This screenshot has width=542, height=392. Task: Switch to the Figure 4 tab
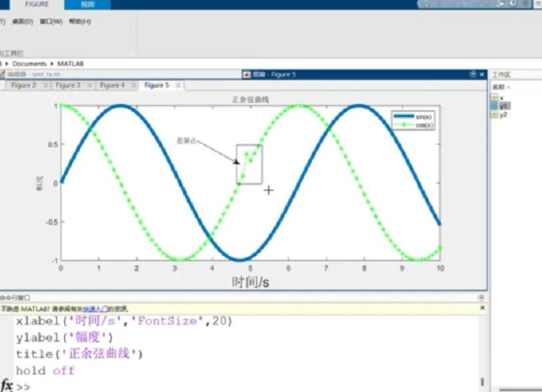(x=111, y=85)
